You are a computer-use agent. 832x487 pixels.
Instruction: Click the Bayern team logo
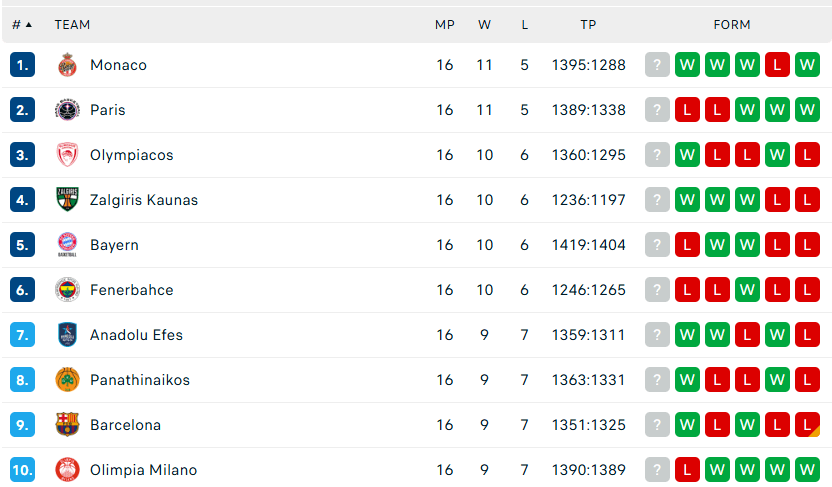pyautogui.click(x=67, y=245)
